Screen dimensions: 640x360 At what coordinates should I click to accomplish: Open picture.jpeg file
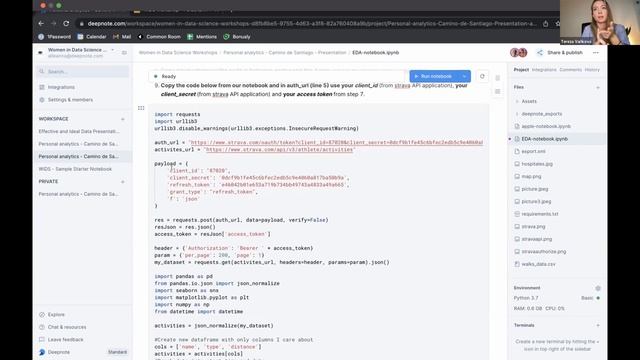click(535, 189)
